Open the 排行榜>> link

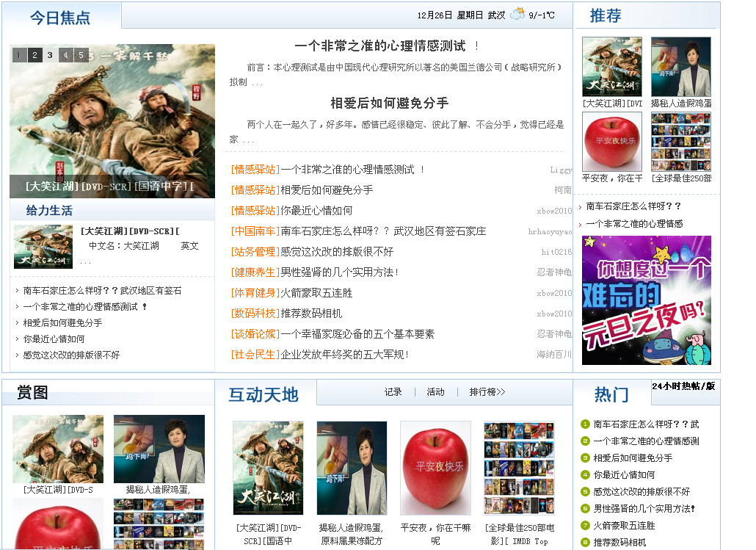click(x=487, y=391)
